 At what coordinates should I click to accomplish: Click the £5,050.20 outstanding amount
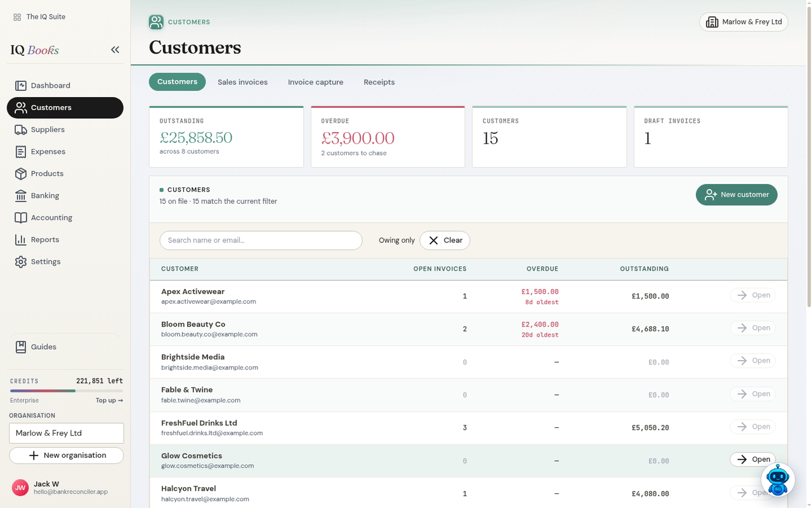click(650, 428)
